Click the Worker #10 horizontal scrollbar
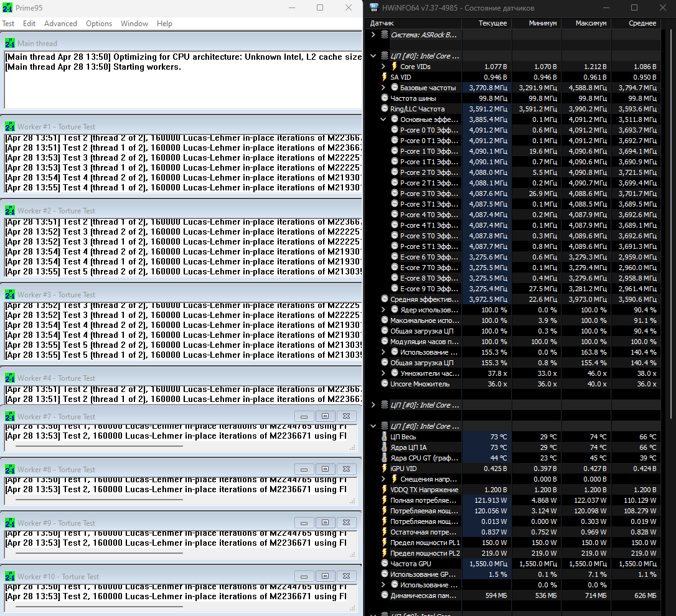Image resolution: width=676 pixels, height=616 pixels. pos(99,607)
